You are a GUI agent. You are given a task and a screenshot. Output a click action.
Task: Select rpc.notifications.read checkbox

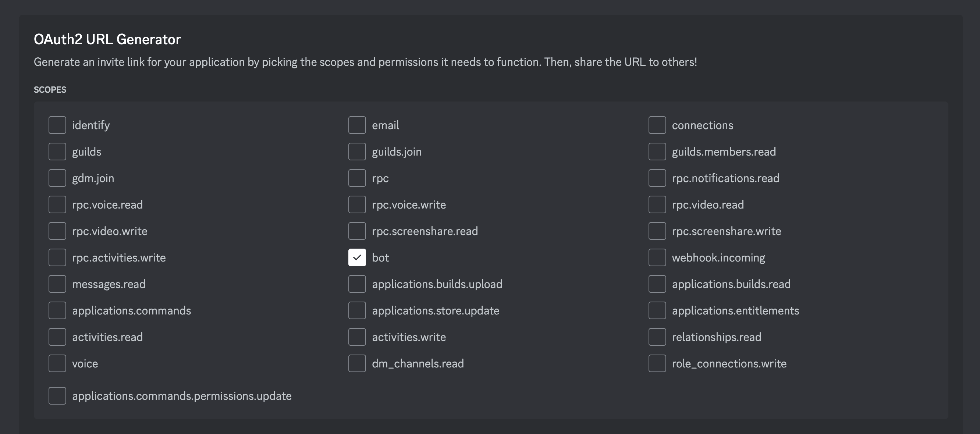(x=657, y=178)
